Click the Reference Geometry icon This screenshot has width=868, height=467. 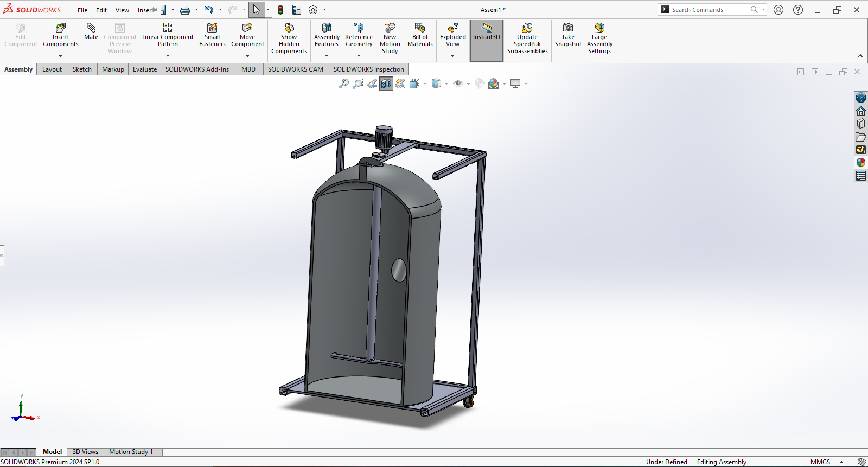point(359,28)
